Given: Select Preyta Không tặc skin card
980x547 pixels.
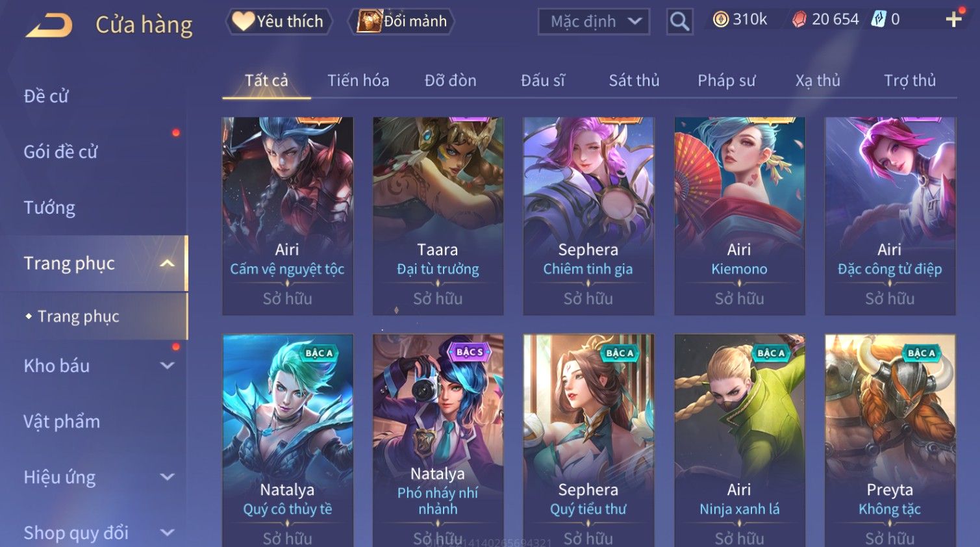Looking at the screenshot, I should (890, 440).
